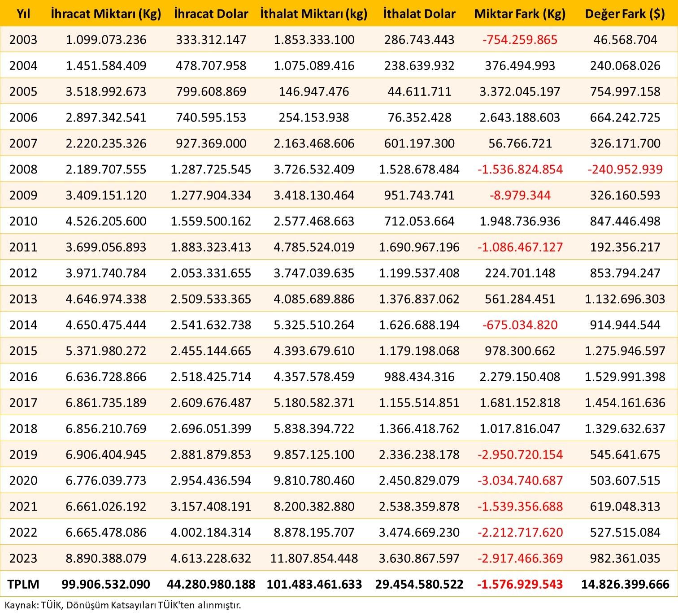
Task: Select the İthalat Miktarı (kg) header
Action: click(314, 13)
